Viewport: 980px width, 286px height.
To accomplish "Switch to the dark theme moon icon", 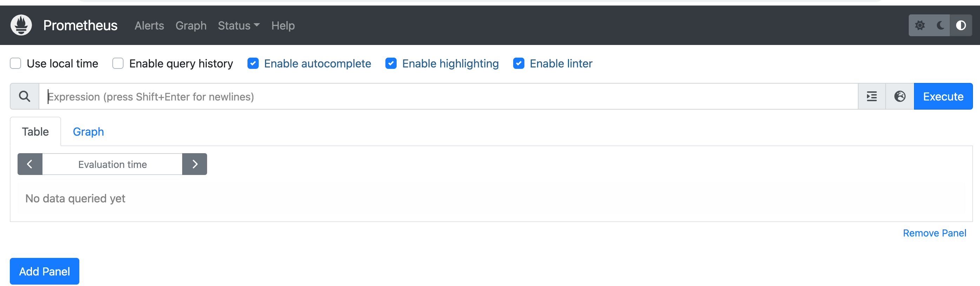I will [x=940, y=26].
